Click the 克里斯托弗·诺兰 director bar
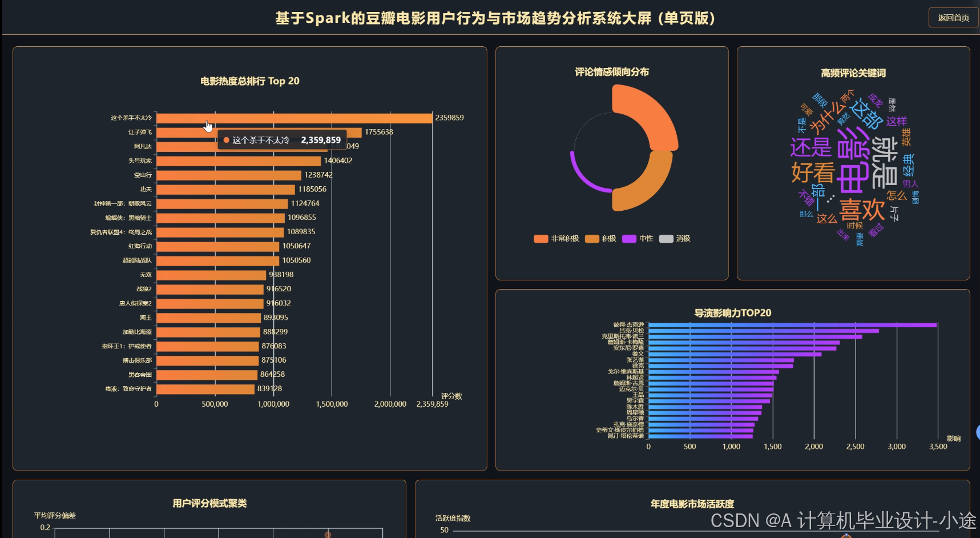980x538 pixels. pyautogui.click(x=755, y=336)
